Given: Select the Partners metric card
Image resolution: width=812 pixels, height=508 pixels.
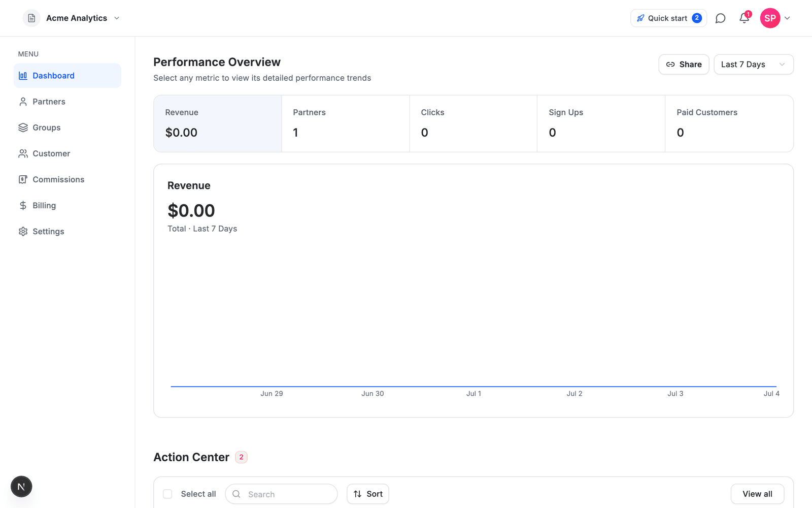Looking at the screenshot, I should 346,123.
